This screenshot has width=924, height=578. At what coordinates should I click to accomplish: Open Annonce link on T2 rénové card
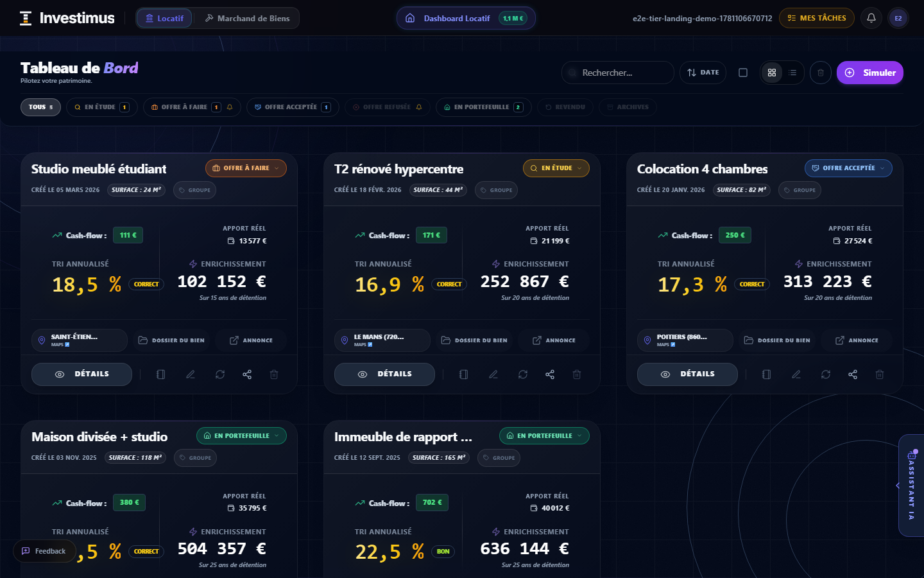click(554, 340)
